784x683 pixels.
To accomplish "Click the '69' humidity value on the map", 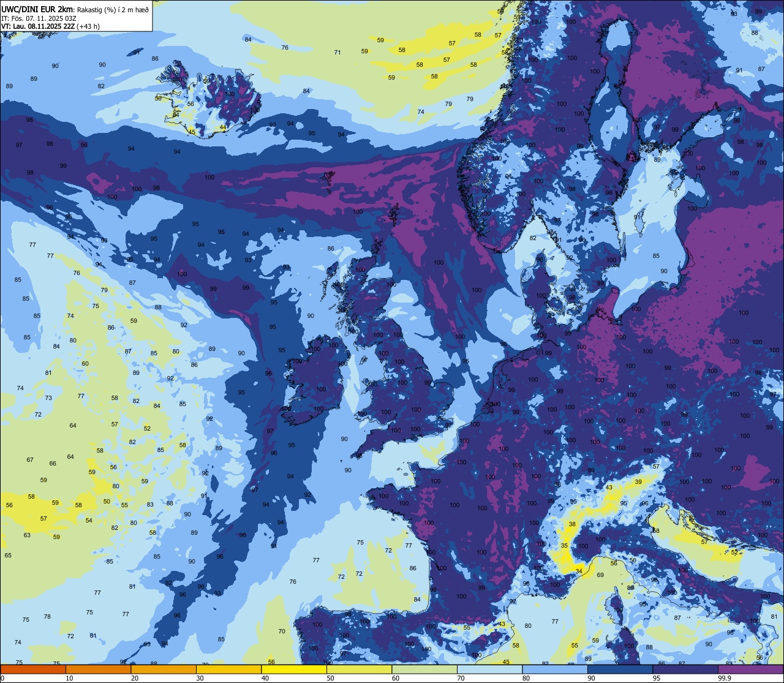I will coord(600,575).
